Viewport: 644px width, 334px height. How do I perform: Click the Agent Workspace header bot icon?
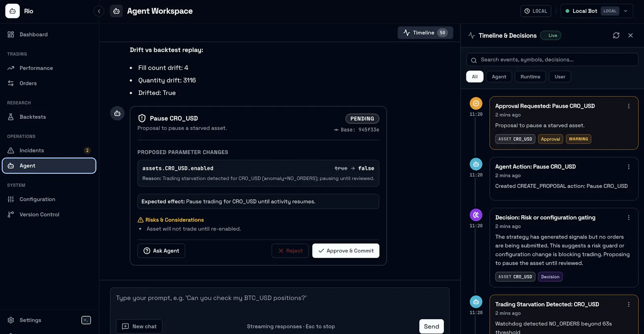pos(116,11)
